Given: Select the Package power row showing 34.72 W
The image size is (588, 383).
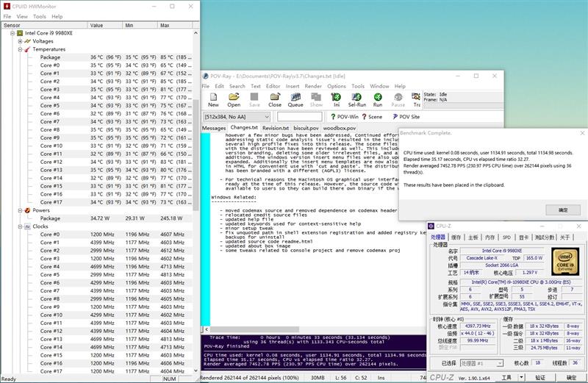Looking at the screenshot, I should (116, 218).
